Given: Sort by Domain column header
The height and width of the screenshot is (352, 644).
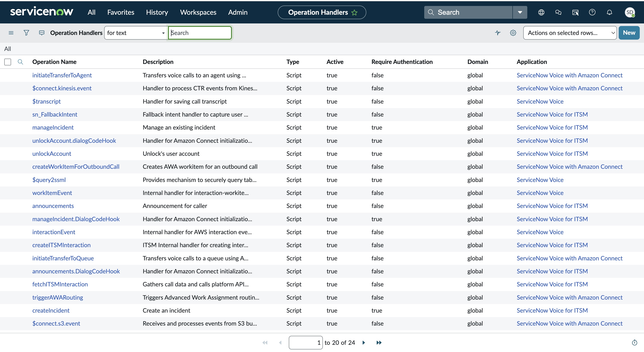Looking at the screenshot, I should tap(478, 62).
